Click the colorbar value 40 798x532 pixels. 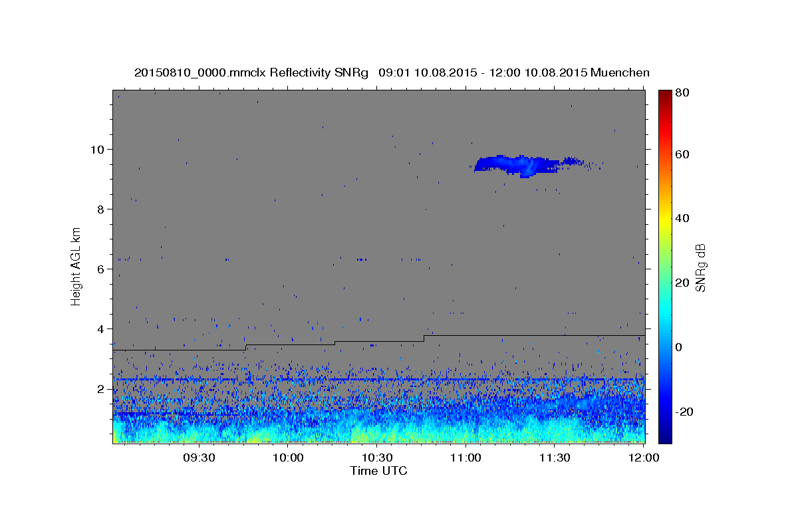coord(682,218)
